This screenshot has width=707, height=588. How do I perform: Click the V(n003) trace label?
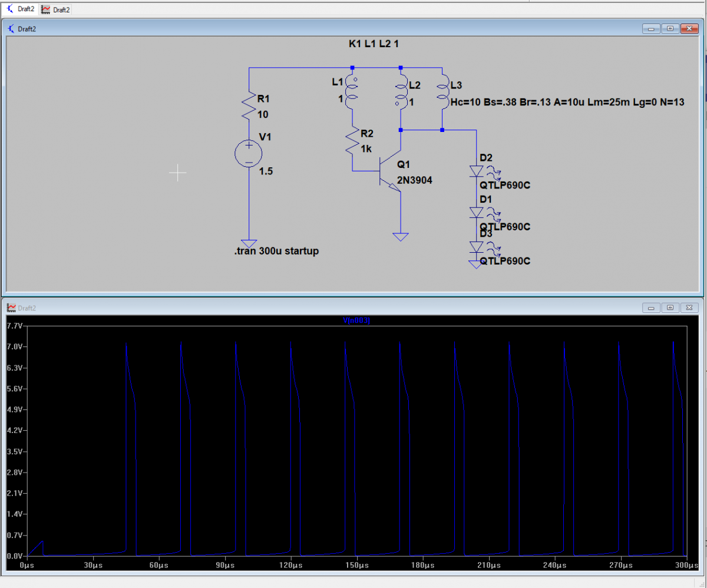tap(356, 321)
